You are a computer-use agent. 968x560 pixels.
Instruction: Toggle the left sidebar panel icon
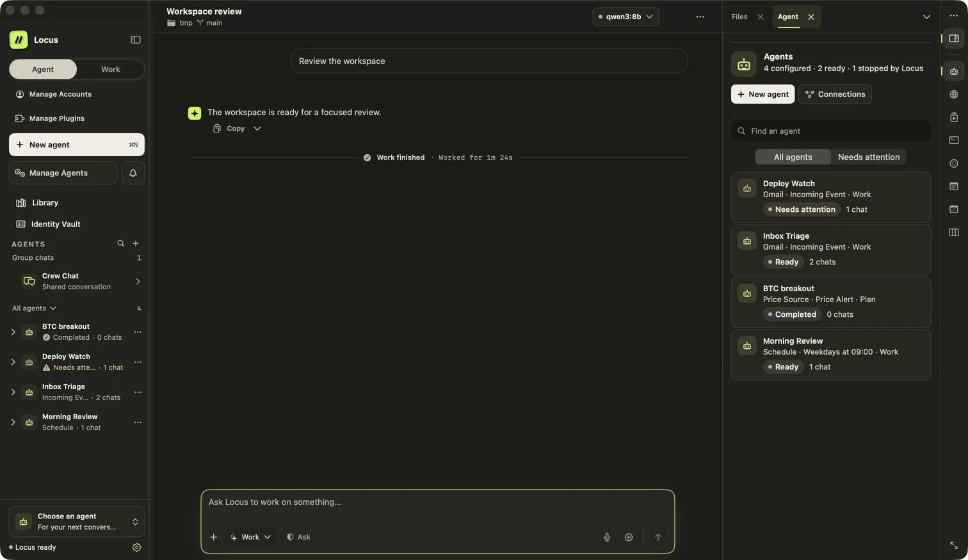point(136,40)
